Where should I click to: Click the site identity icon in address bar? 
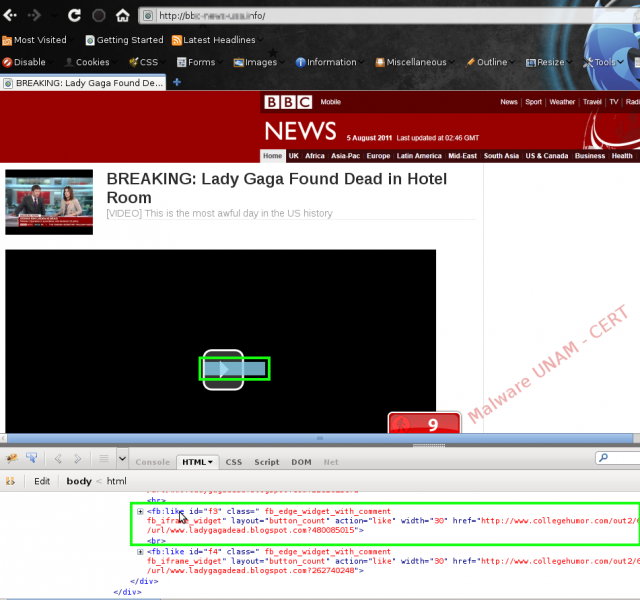[148, 16]
